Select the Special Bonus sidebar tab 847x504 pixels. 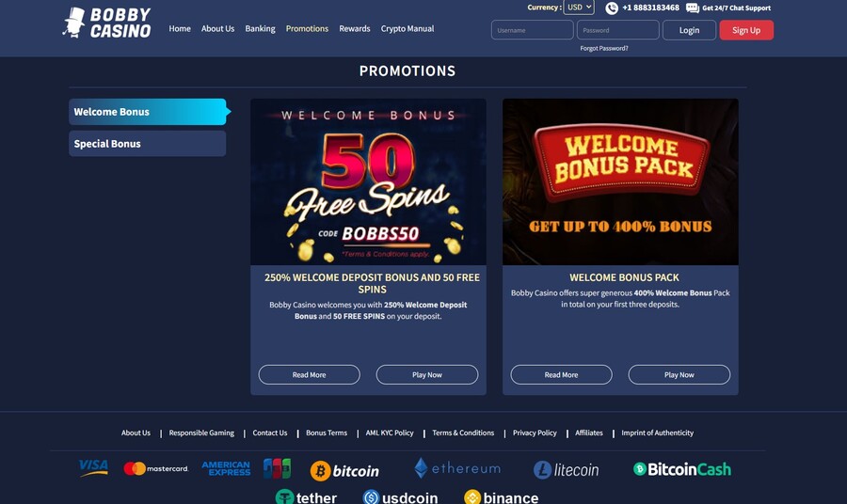(148, 144)
